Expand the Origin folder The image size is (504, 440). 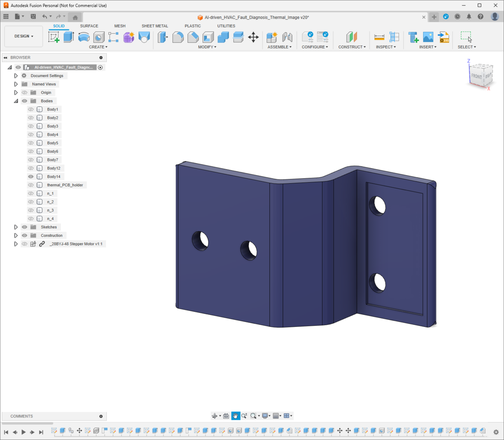pyautogui.click(x=16, y=93)
